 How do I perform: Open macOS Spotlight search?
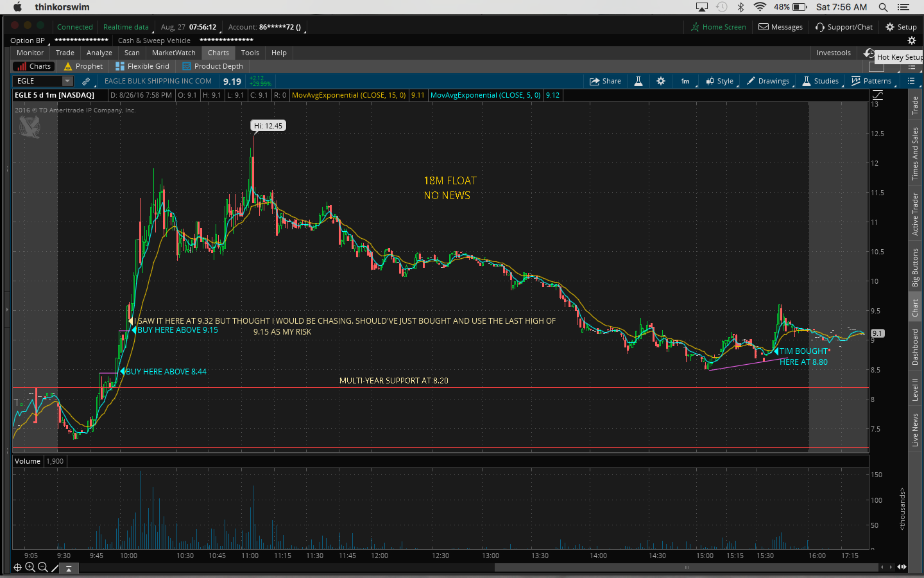[x=883, y=7]
